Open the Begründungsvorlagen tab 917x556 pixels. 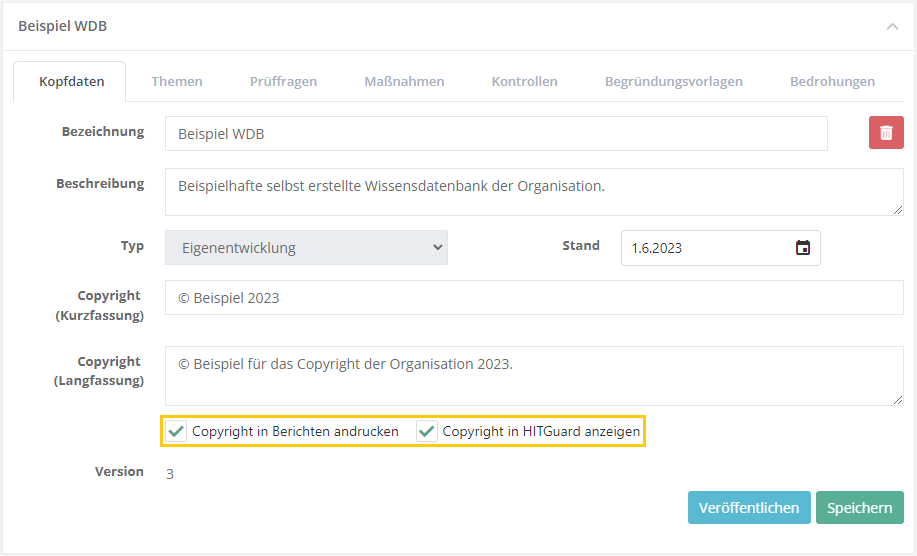[x=673, y=82]
